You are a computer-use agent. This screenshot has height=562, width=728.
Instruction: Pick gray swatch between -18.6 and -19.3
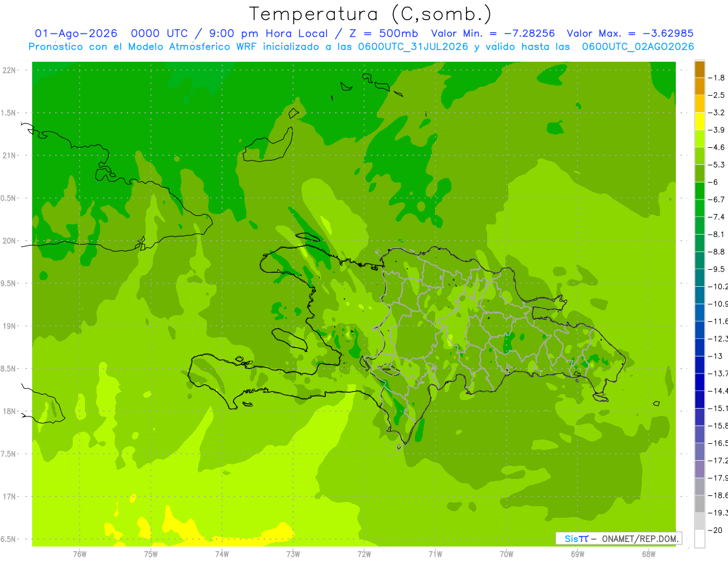[x=699, y=504]
